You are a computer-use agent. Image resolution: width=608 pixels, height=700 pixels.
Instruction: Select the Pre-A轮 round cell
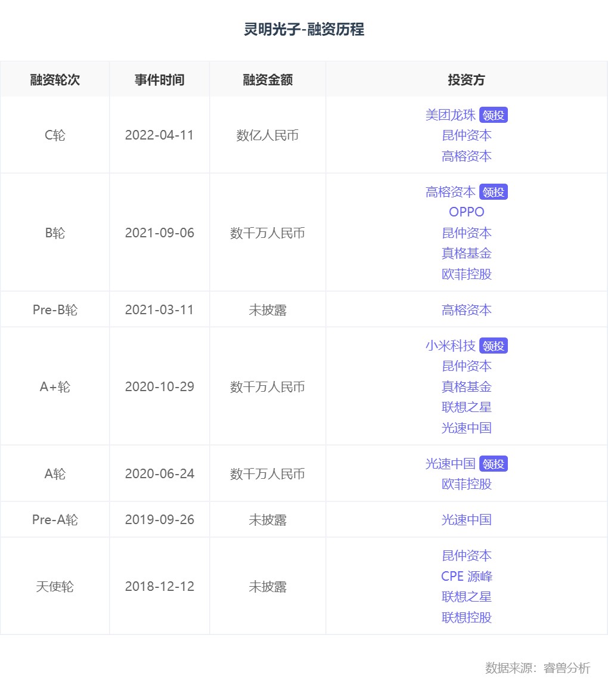click(55, 520)
